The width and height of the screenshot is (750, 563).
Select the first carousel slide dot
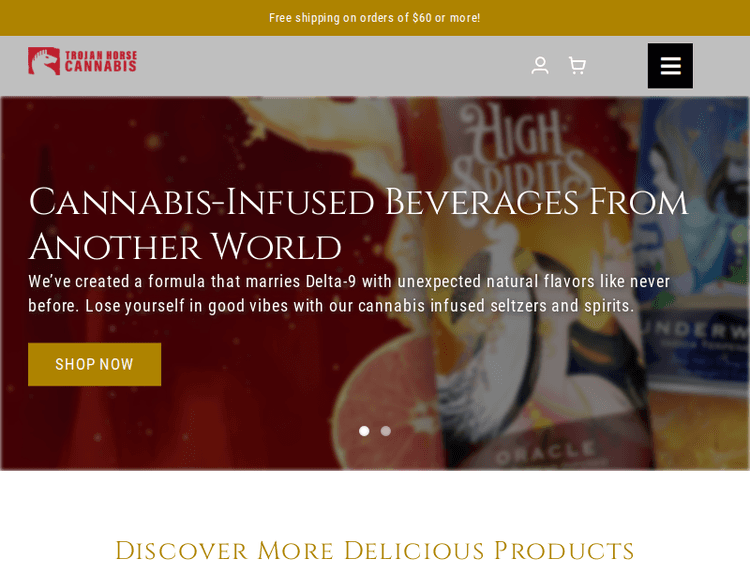(x=364, y=431)
